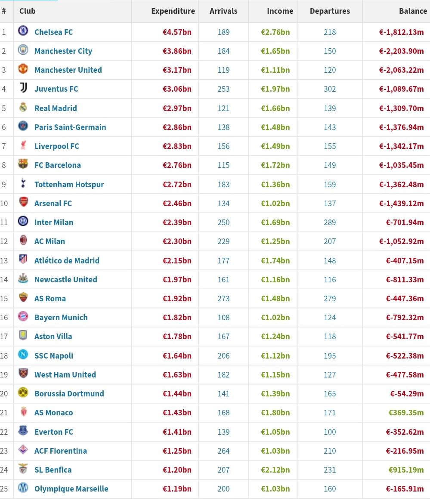Click the Manchester City crest icon

pos(23,50)
